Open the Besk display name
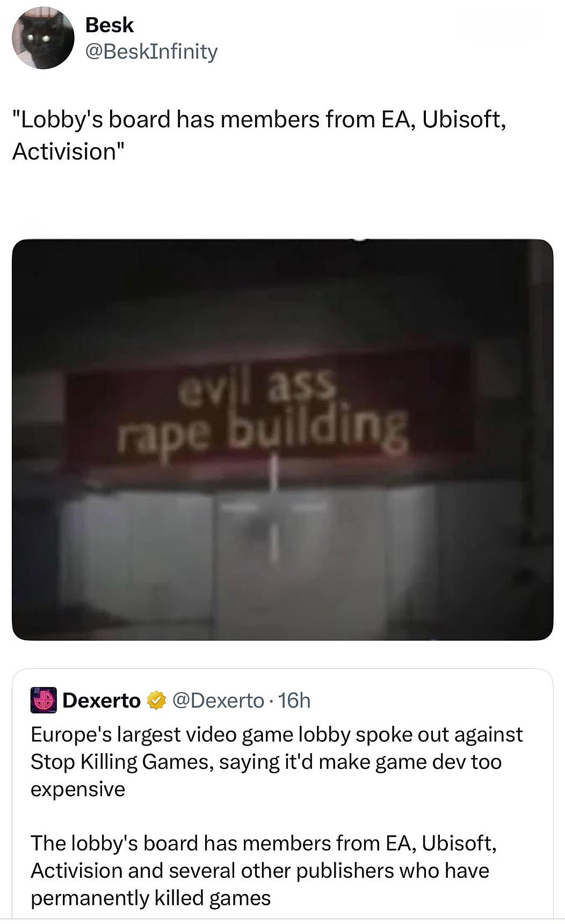Viewport: 565px width, 924px height. [110, 25]
